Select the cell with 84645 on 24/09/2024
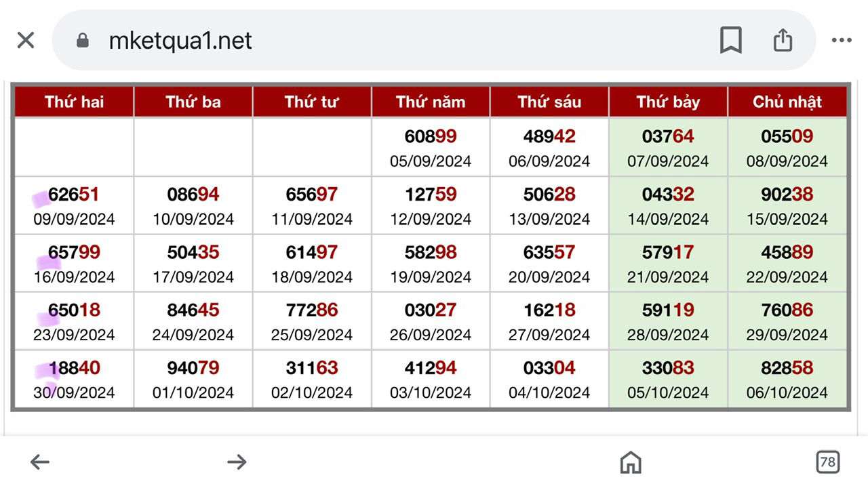 click(x=193, y=321)
